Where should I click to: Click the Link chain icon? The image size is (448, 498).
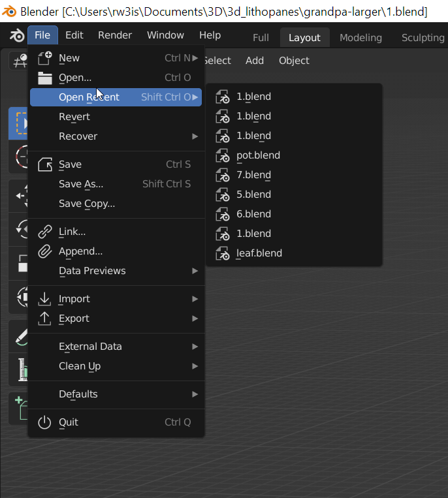tap(45, 232)
